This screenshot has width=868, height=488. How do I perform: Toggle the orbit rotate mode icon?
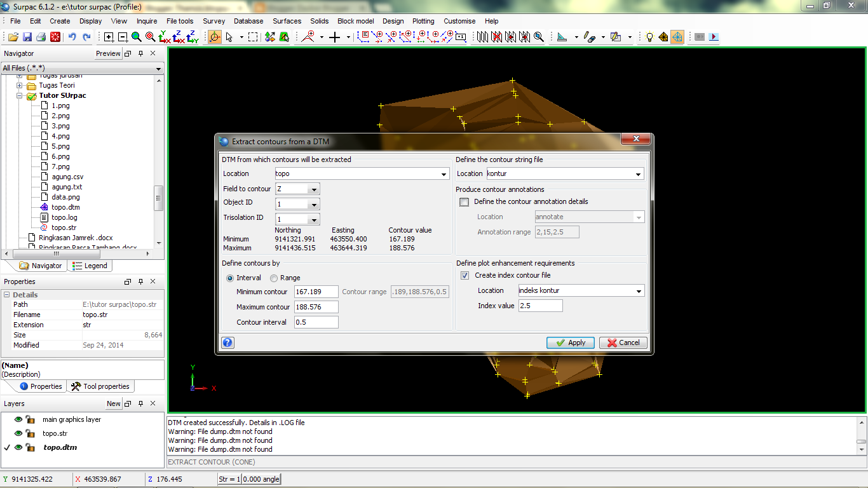[x=214, y=37]
